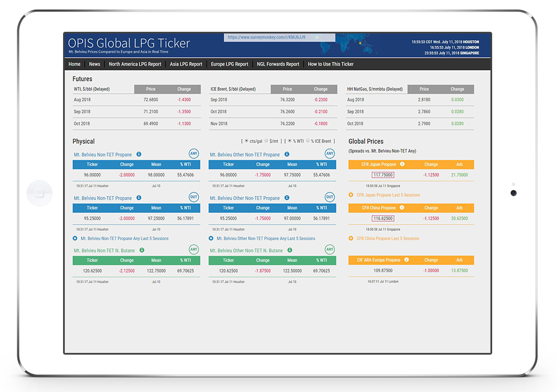558x392 pixels.
Task: Open info icon for Mt. Belvieu Other Non-TET Propane ANY
Action: pos(287,154)
